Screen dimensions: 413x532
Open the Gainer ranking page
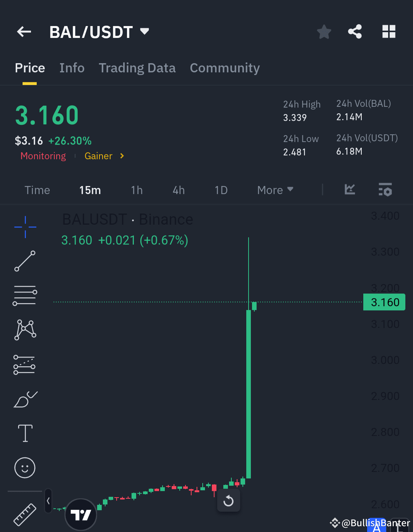click(102, 156)
